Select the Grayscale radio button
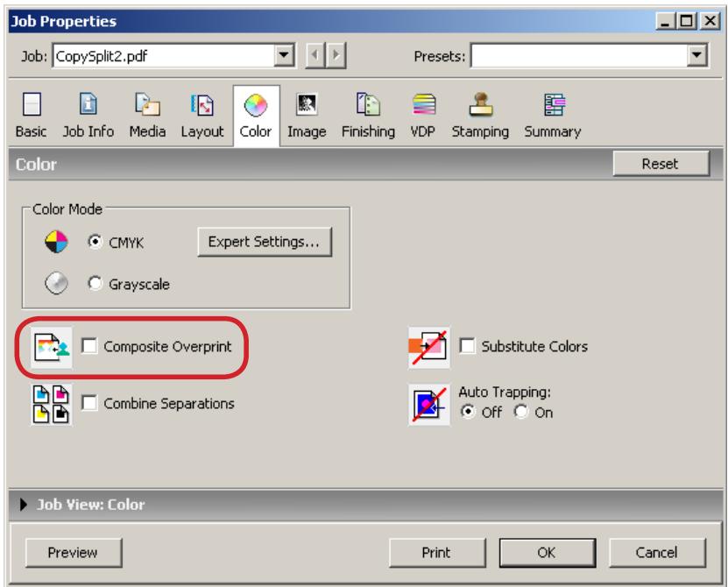 click(95, 283)
